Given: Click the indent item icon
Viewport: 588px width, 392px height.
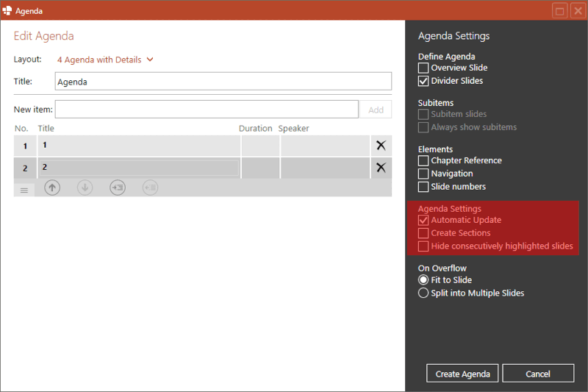Looking at the screenshot, I should (x=118, y=188).
